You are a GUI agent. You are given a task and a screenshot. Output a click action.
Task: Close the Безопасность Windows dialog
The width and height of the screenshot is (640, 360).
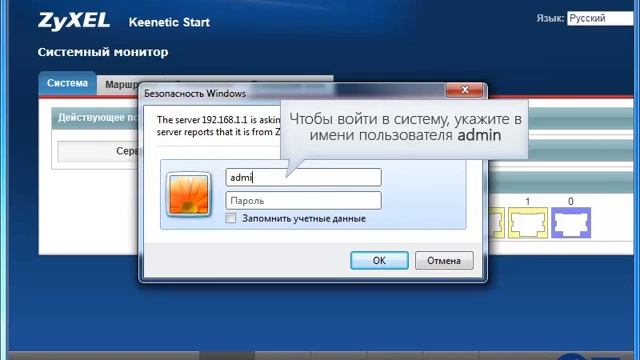point(464,90)
